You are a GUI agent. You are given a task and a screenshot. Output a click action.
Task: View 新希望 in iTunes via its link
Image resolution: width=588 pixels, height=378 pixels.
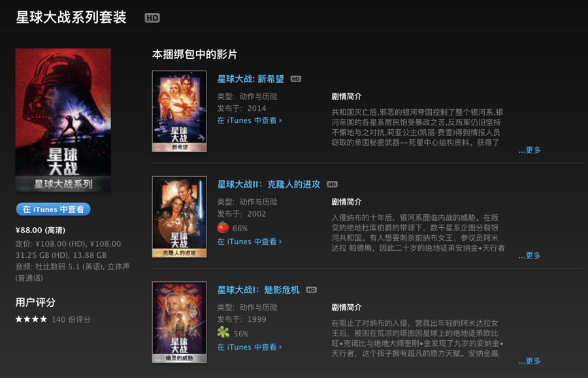tap(250, 121)
